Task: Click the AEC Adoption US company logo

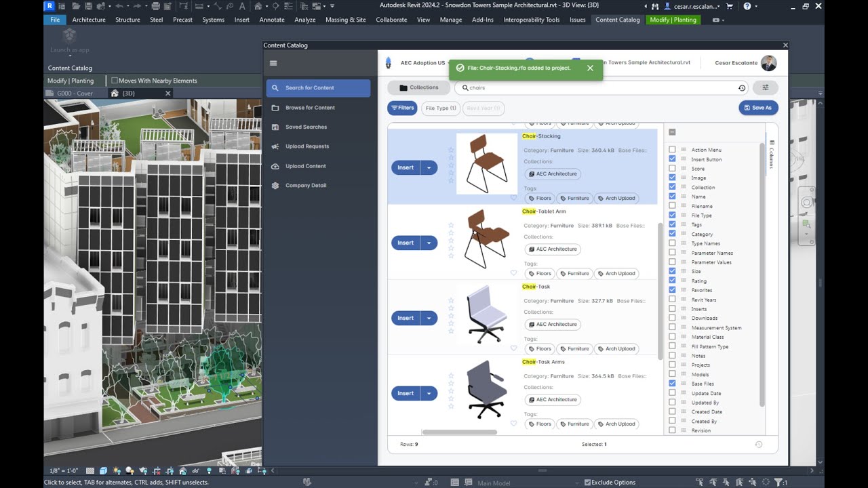Action: pos(389,63)
